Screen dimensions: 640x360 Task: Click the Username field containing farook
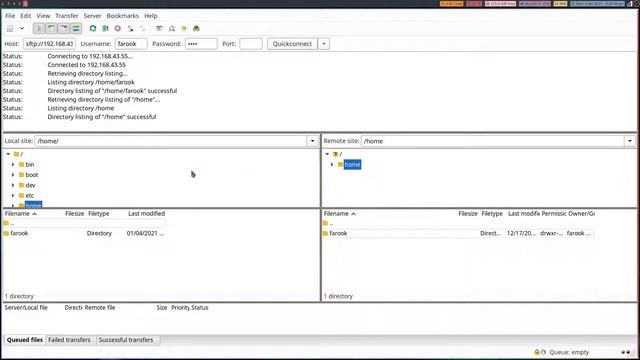(x=131, y=44)
